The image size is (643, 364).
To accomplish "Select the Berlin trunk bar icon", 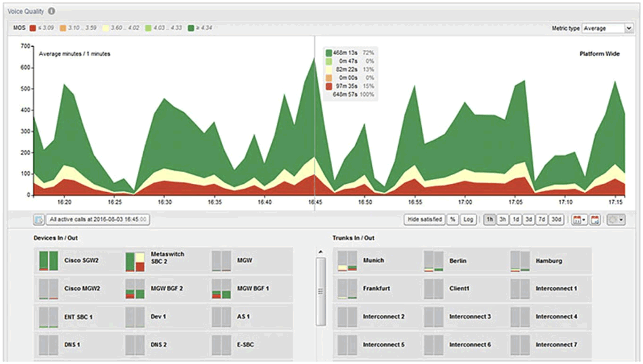I will pyautogui.click(x=434, y=261).
